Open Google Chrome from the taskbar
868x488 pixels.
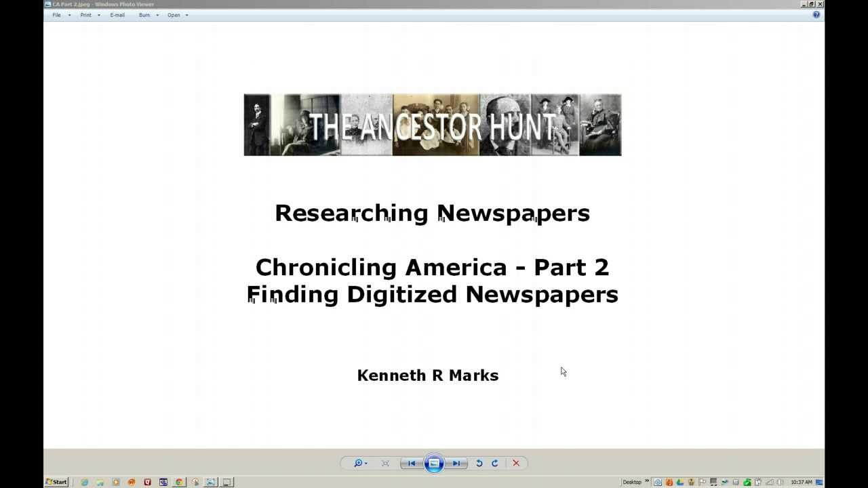[x=179, y=482]
